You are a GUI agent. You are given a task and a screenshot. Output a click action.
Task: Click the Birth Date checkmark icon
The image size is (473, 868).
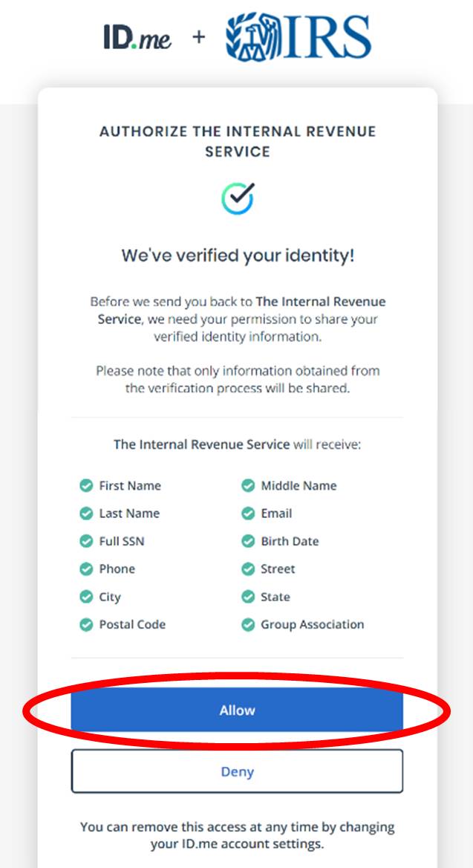point(248,542)
